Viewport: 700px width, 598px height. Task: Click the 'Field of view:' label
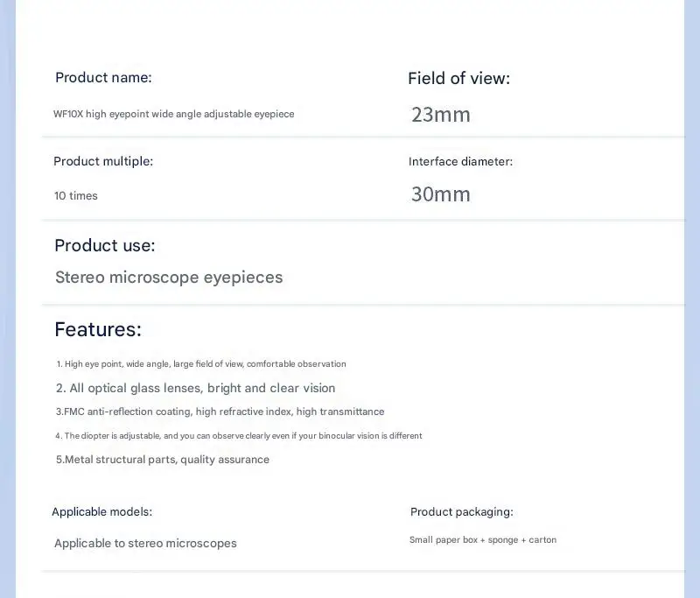[458, 79]
